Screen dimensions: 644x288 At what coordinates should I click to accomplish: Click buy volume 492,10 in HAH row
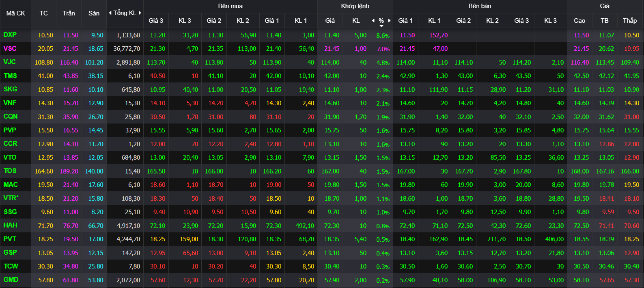[x=305, y=226]
